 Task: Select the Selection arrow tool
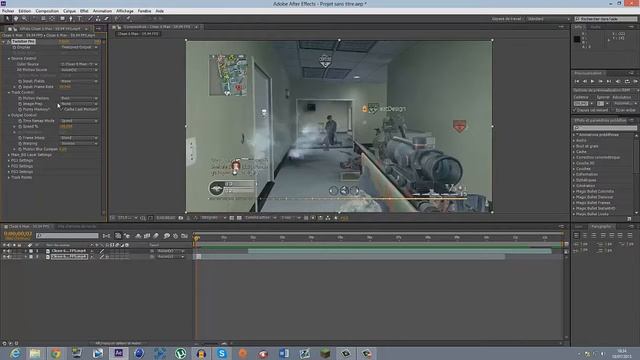pyautogui.click(x=7, y=18)
